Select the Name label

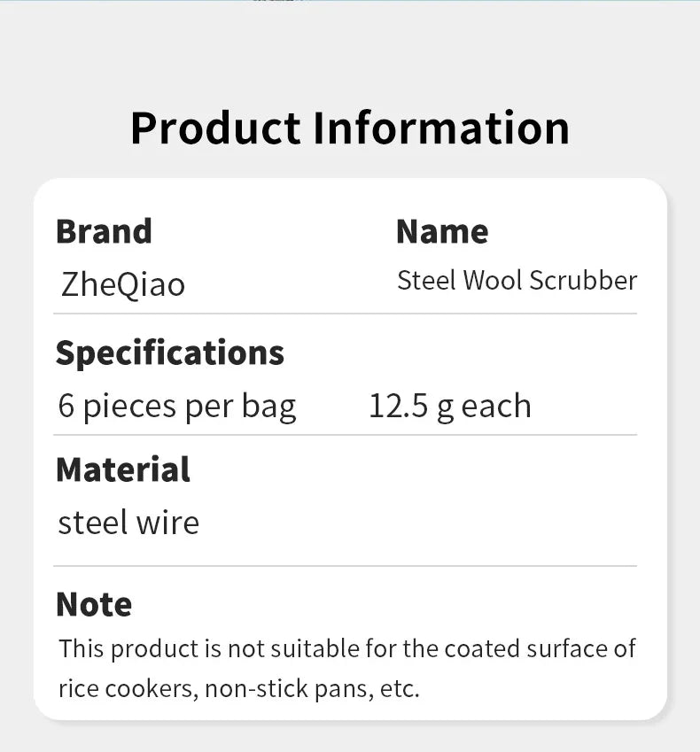point(442,232)
